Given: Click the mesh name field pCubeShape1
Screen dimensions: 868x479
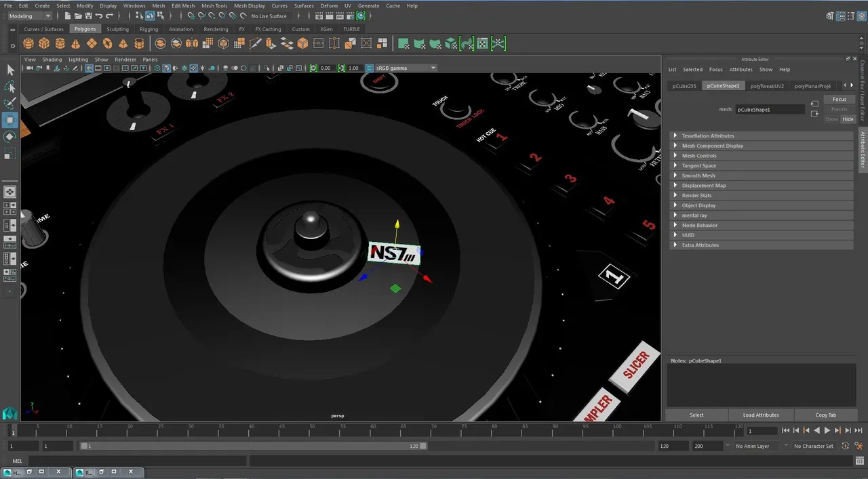Looking at the screenshot, I should [x=771, y=109].
